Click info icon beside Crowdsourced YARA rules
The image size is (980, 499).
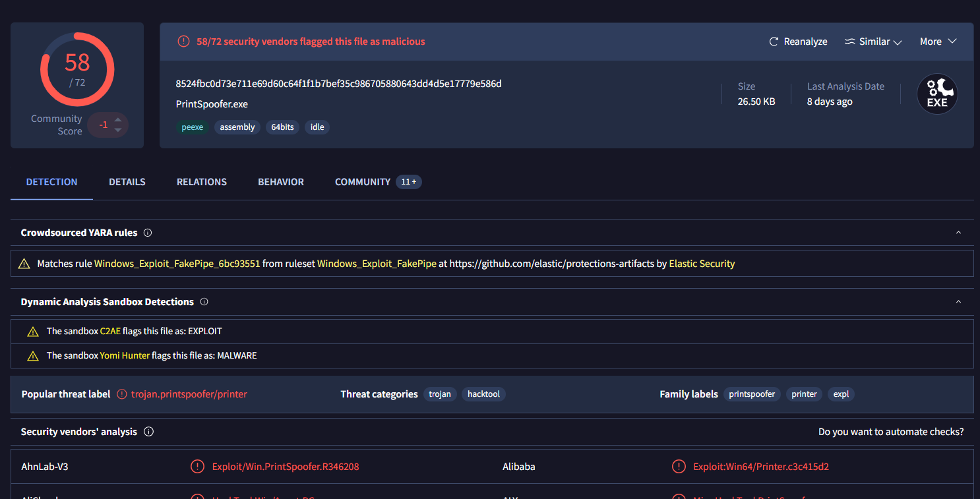(148, 233)
